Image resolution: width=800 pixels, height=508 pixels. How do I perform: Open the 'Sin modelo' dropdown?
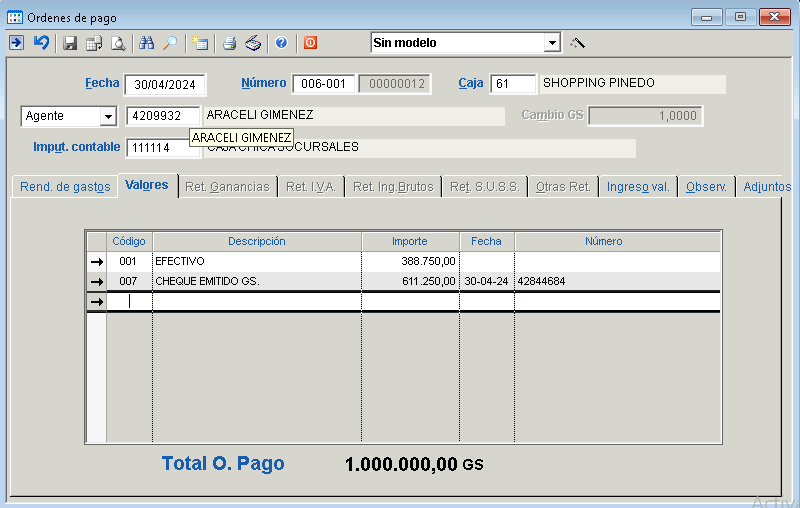(x=552, y=43)
